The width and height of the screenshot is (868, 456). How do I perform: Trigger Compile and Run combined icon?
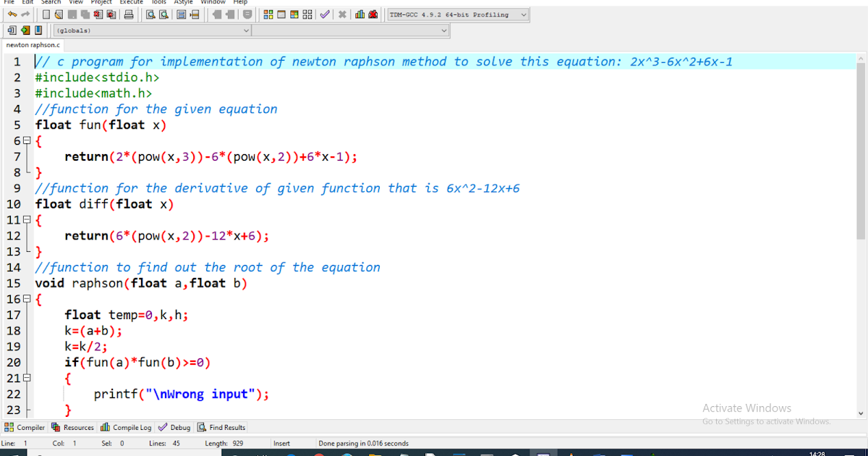(x=294, y=14)
